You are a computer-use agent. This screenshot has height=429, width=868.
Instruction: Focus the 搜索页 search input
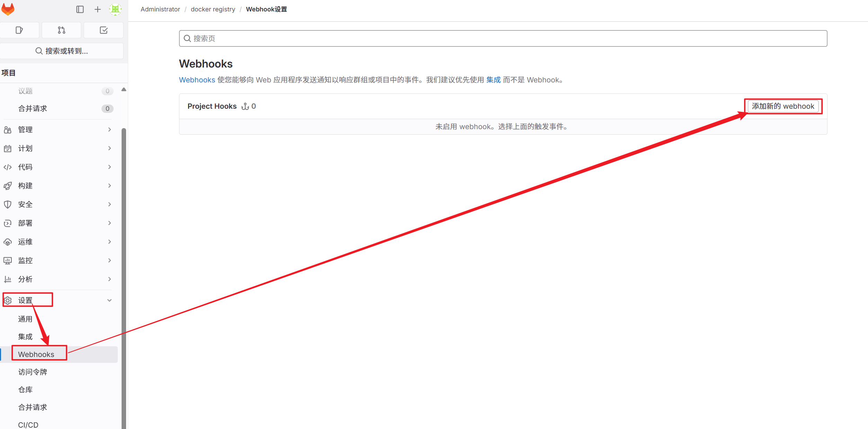[x=502, y=38]
